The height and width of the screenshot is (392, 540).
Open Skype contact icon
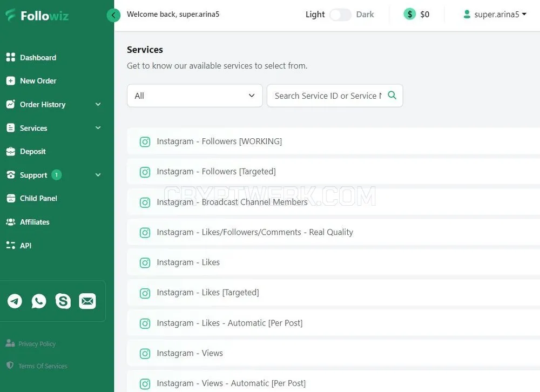[63, 301]
